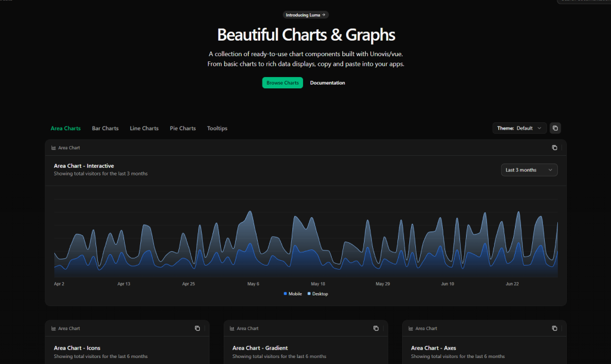611x364 pixels.
Task: Switch to the Bar Charts tab
Action: [x=105, y=128]
